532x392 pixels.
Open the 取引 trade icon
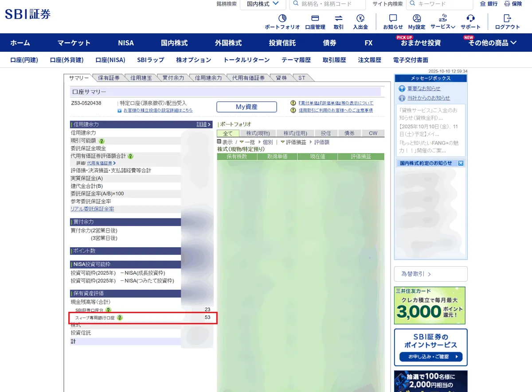[339, 19]
